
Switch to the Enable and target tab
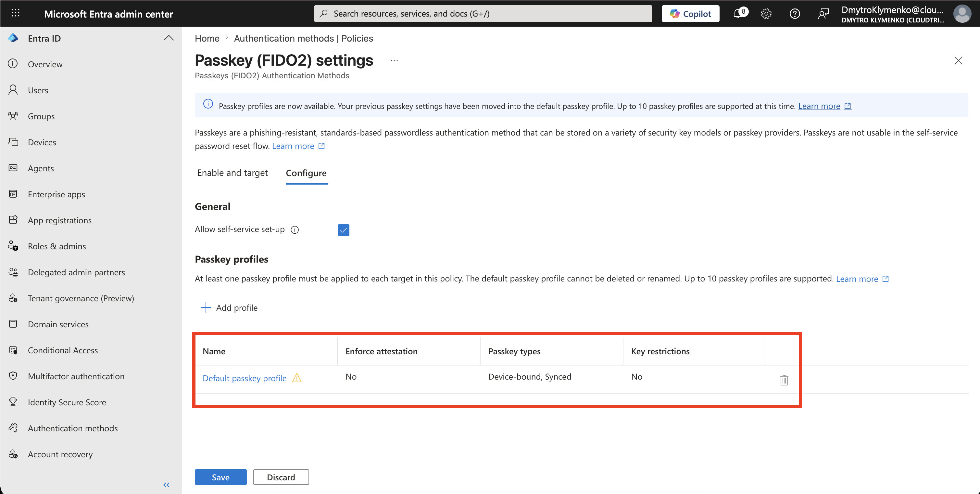[x=232, y=173]
